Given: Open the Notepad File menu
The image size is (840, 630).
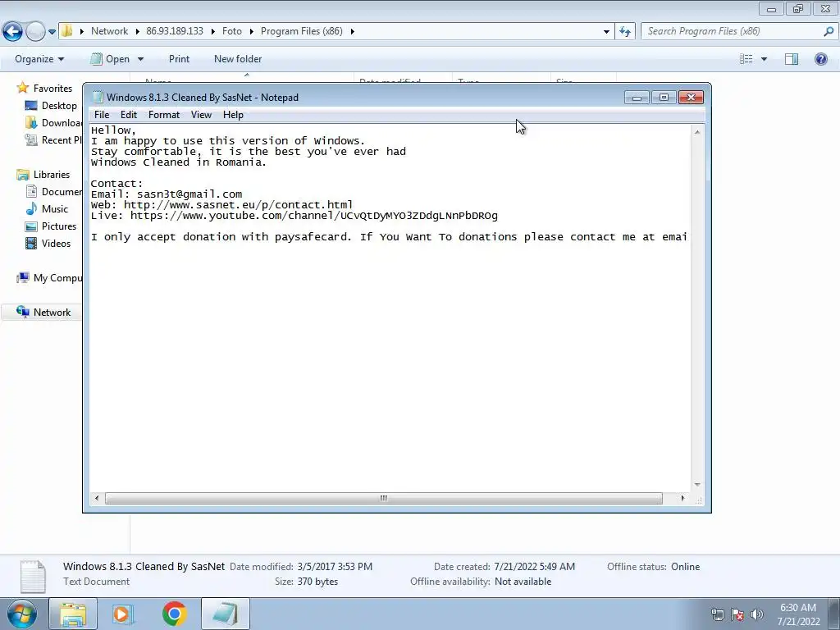Looking at the screenshot, I should coord(101,115).
